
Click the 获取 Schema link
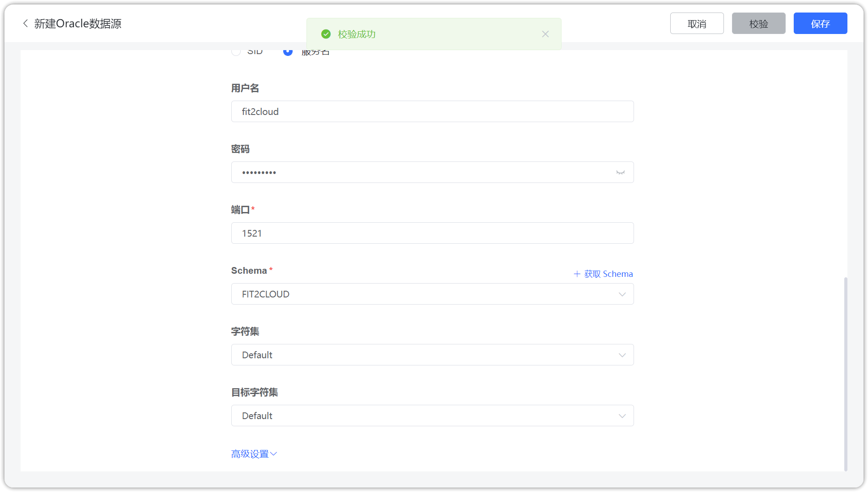[x=603, y=274]
